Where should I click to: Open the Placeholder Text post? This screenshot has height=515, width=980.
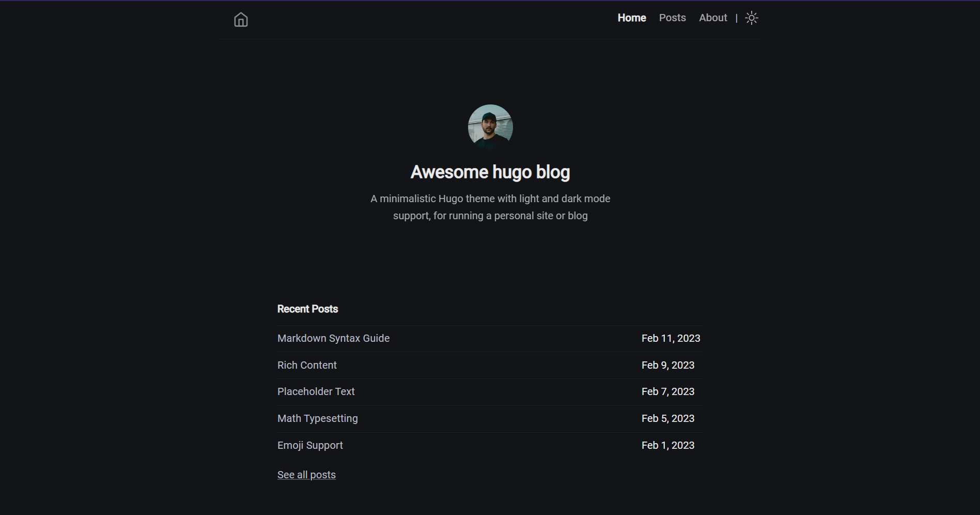point(316,392)
